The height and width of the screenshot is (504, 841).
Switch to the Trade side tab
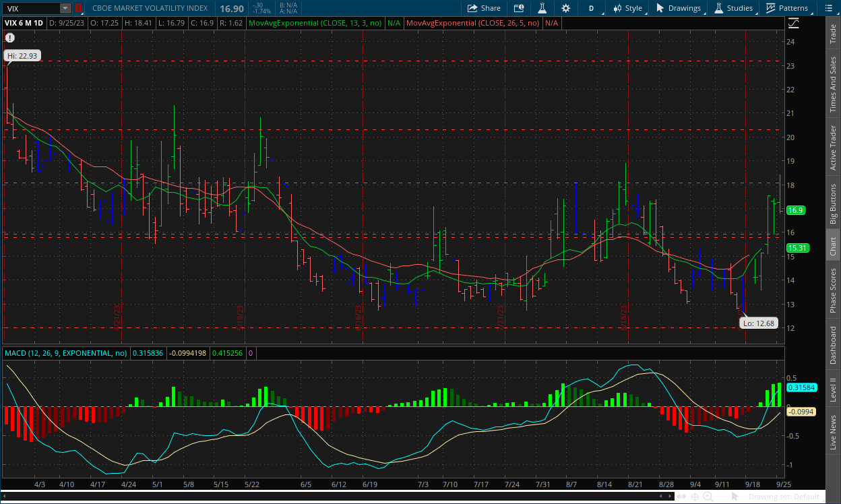coord(833,34)
